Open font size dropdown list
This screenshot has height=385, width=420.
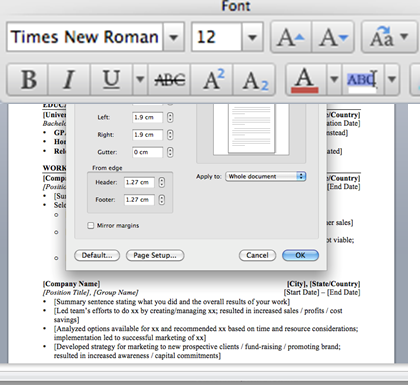252,37
